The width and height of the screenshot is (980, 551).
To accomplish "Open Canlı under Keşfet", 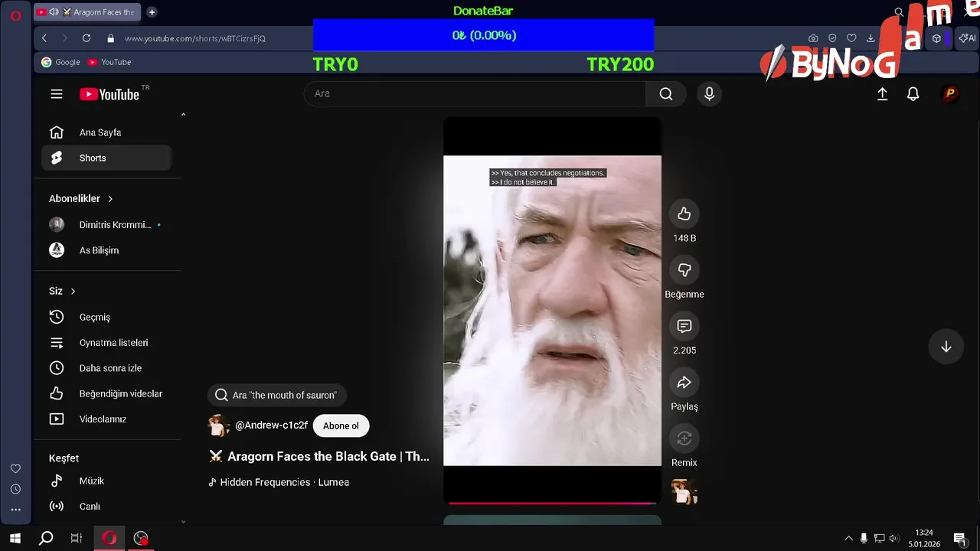I will [106, 506].
